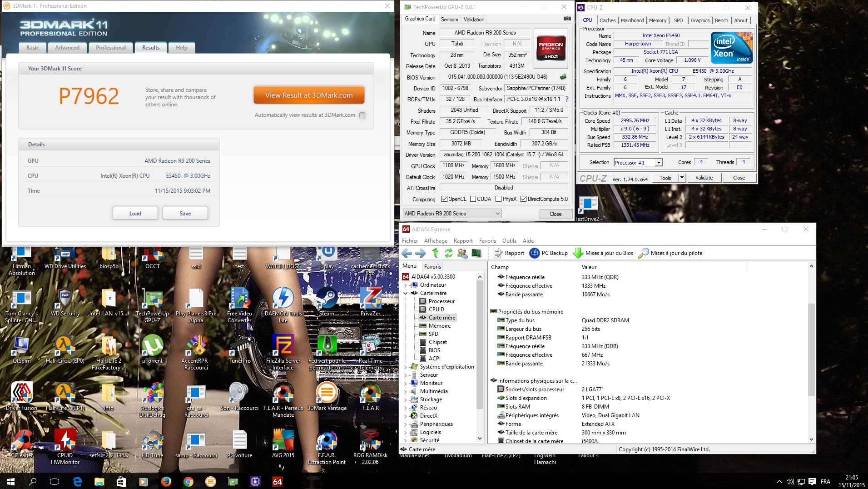Image resolution: width=868 pixels, height=489 pixels.
Task: Click Mises à jour du pilote toolbar button
Action: tap(670, 253)
